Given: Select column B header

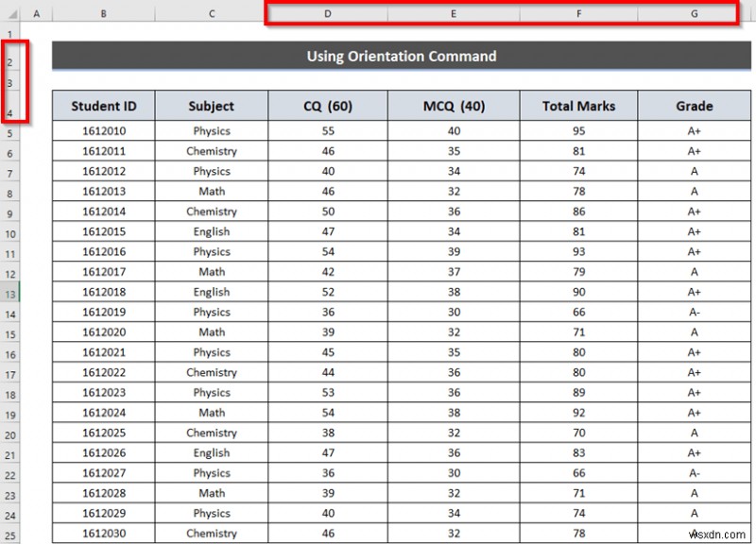Looking at the screenshot, I should click(104, 14).
